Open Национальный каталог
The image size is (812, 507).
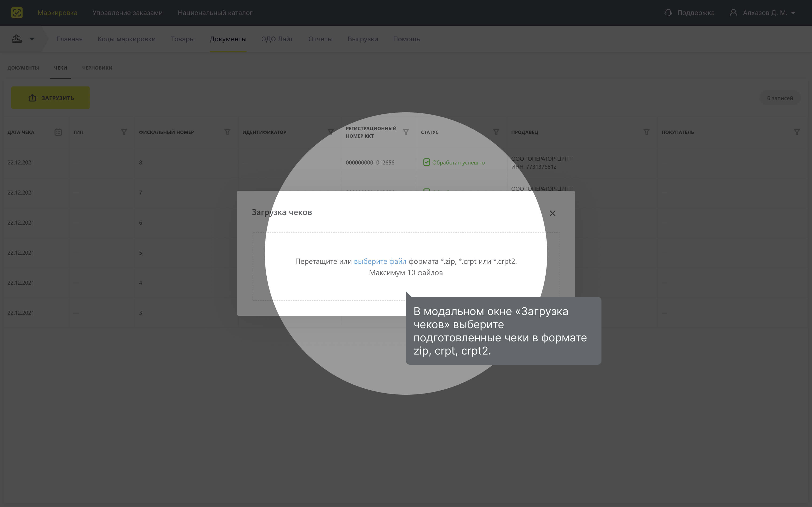215,13
